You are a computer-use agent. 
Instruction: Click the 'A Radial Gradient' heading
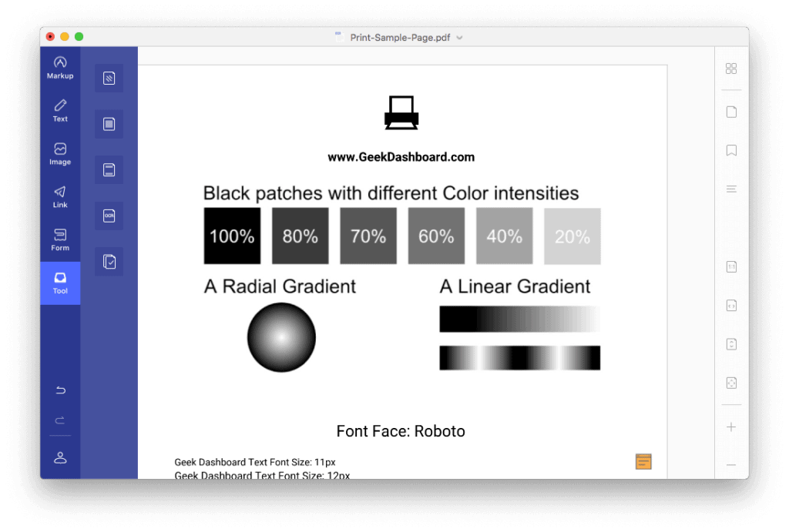point(280,286)
